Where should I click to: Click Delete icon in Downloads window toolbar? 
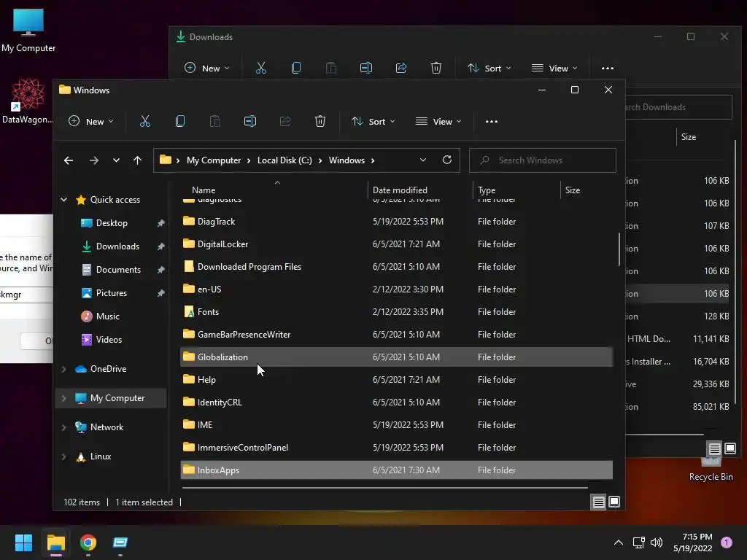[x=436, y=68]
